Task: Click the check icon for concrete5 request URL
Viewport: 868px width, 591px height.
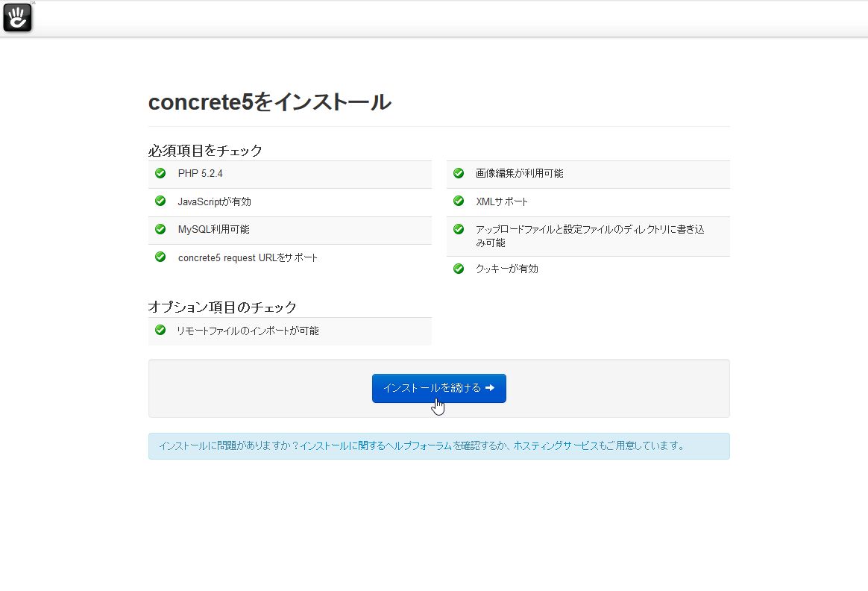Action: [160, 257]
